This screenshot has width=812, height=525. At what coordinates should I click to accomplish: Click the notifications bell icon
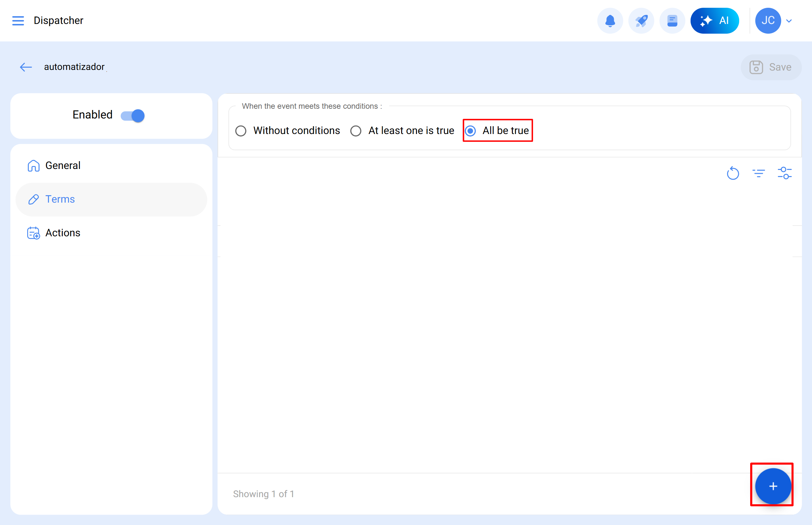point(610,21)
